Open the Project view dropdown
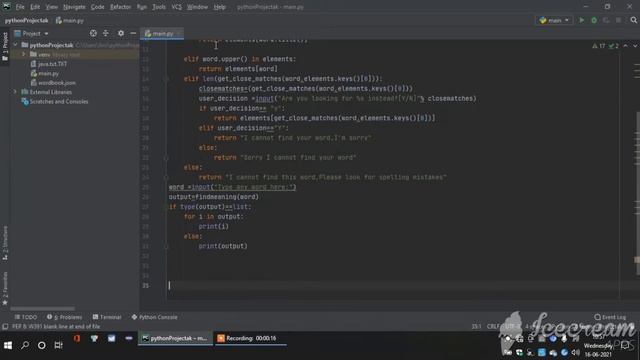 tap(32, 33)
